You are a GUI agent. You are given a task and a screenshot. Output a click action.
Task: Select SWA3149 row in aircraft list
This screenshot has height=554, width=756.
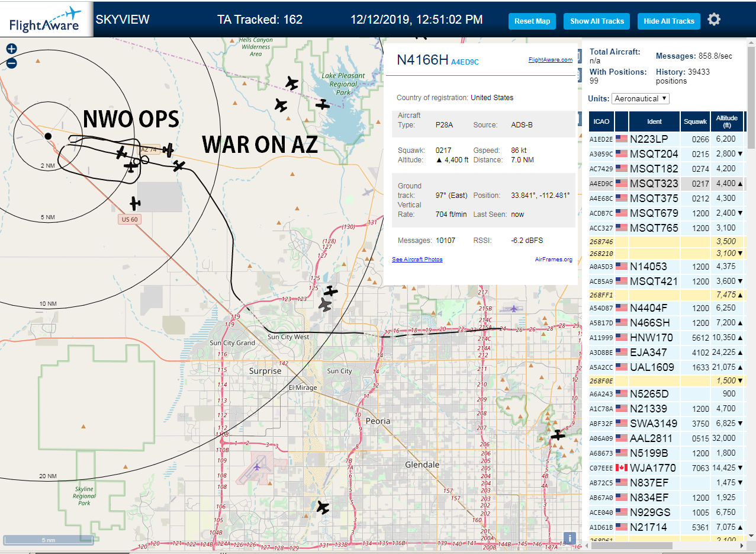pyautogui.click(x=667, y=424)
